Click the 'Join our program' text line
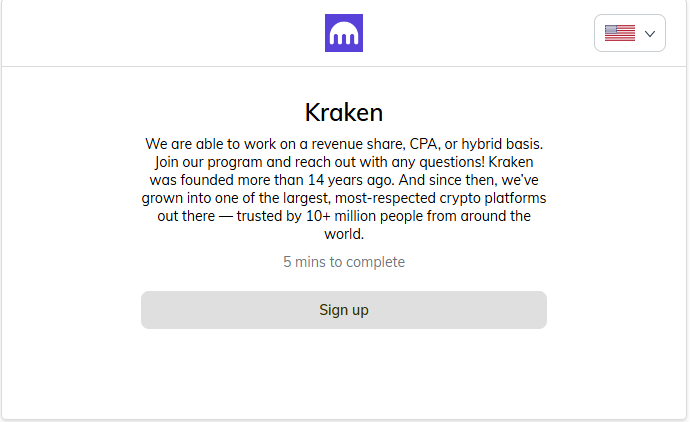Viewport: 690px width, 422px height. pyautogui.click(x=344, y=162)
